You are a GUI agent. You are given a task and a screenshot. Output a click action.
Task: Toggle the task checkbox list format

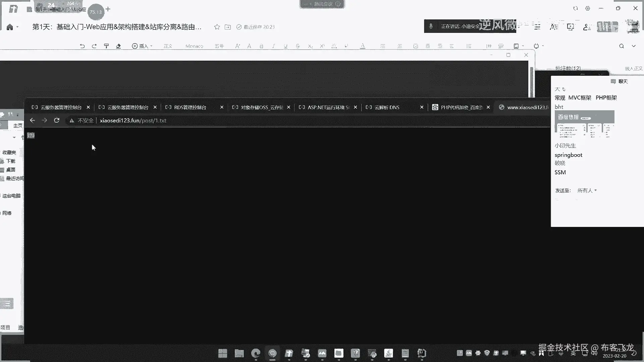pyautogui.click(x=416, y=46)
